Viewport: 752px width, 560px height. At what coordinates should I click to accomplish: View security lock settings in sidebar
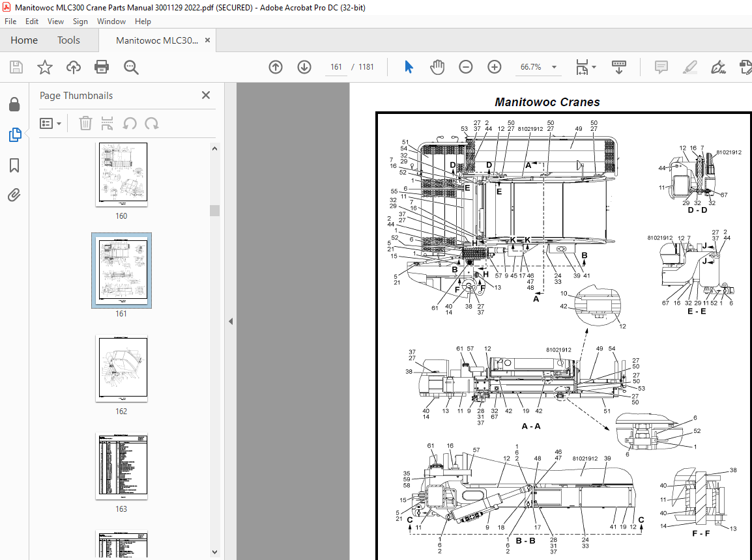tap(14, 104)
